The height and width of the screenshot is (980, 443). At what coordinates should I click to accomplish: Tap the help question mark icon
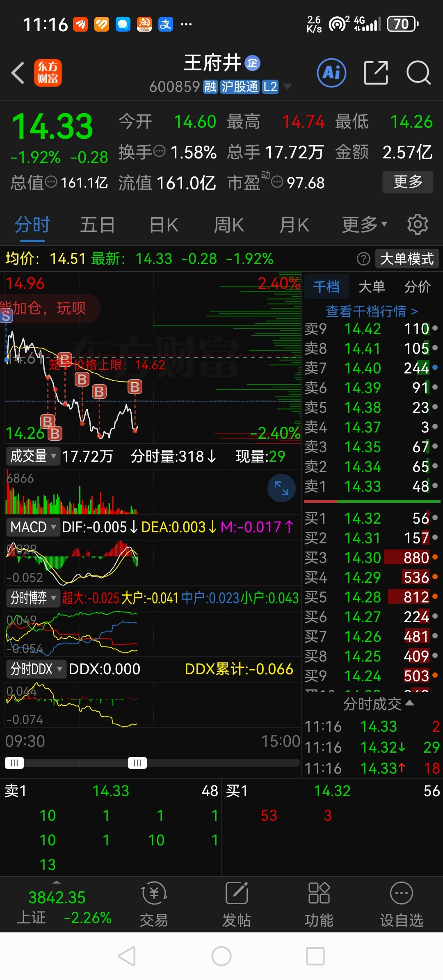pyautogui.click(x=363, y=259)
